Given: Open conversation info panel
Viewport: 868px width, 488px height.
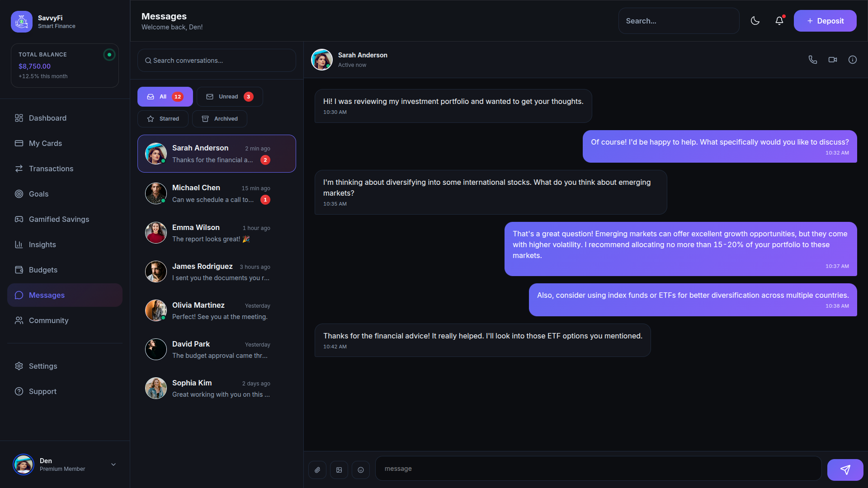Looking at the screenshot, I should (852, 60).
